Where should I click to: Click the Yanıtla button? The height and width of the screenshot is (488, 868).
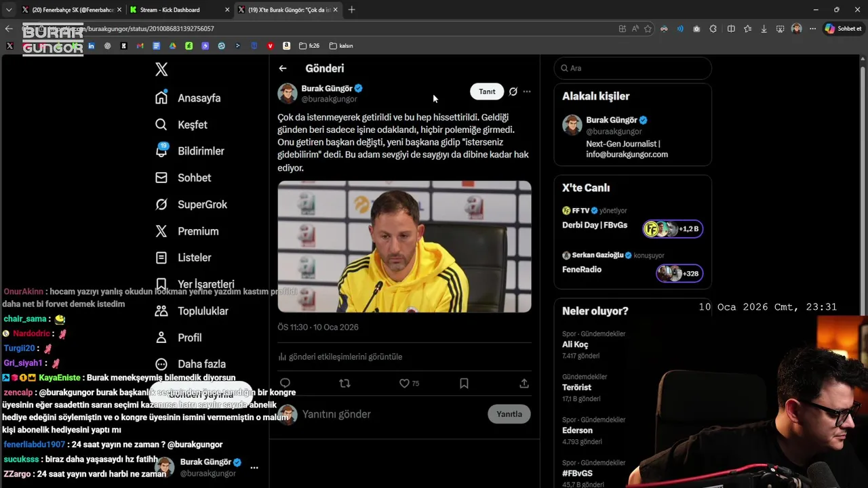pos(509,414)
